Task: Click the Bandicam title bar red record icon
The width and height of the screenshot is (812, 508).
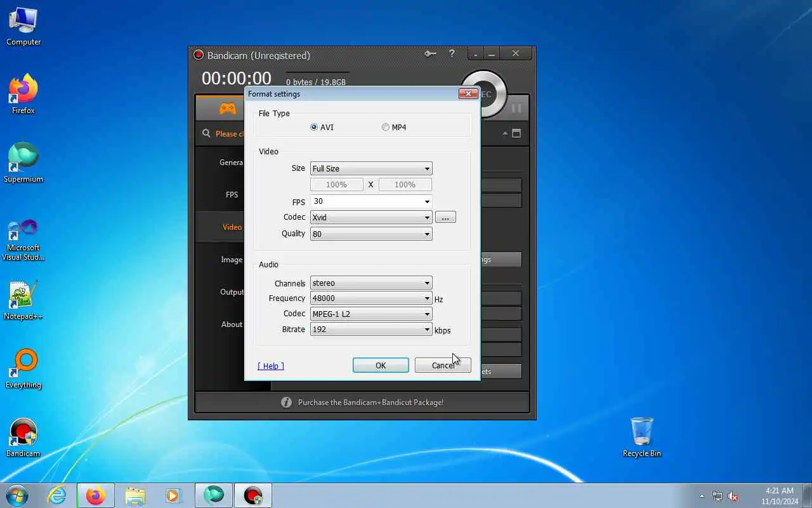Action: coord(199,55)
